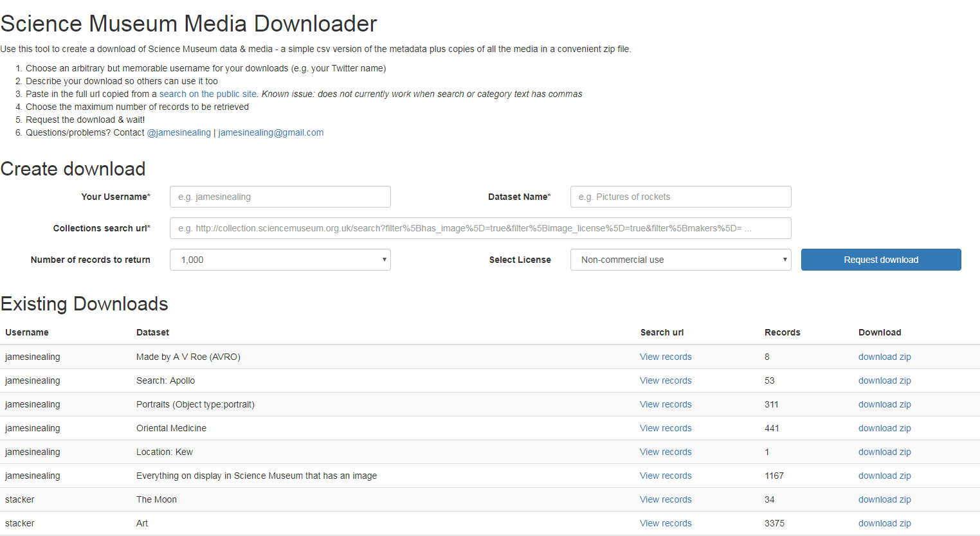This screenshot has width=980, height=536.
Task: Download zip for Portraits dataset
Action: point(885,404)
